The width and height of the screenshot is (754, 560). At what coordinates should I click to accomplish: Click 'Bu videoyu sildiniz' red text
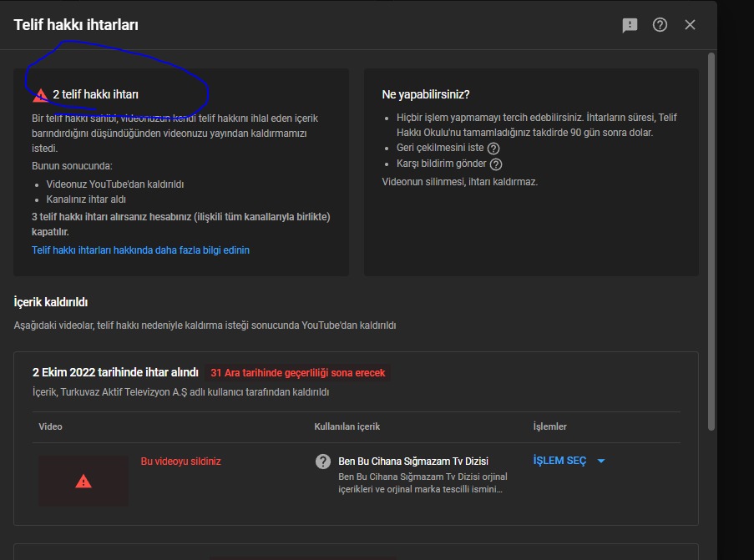pos(181,462)
